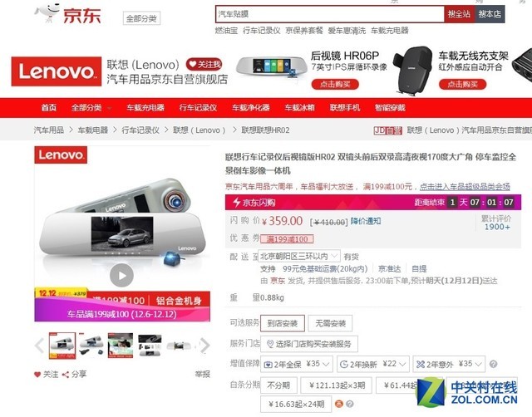Click the help icon beside 增值保障 options
The image size is (532, 417).
[493, 364]
